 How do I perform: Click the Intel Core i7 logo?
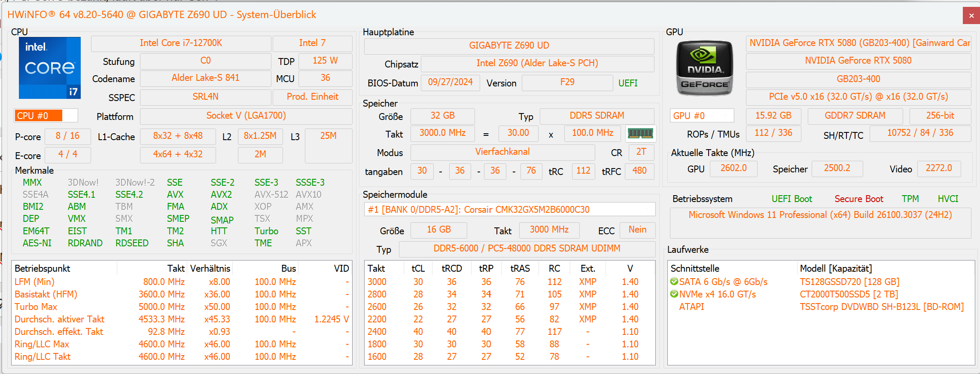(x=49, y=68)
